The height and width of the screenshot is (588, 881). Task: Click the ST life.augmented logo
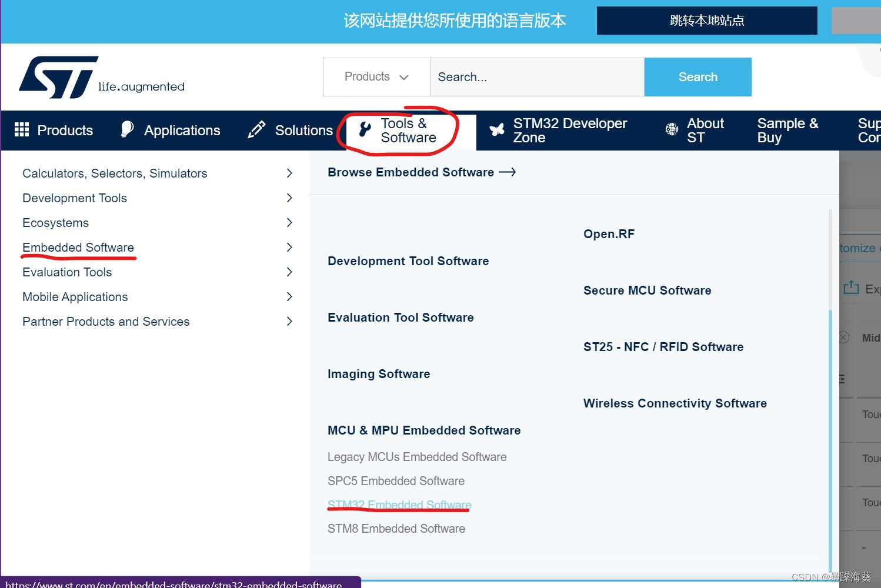[x=102, y=77]
